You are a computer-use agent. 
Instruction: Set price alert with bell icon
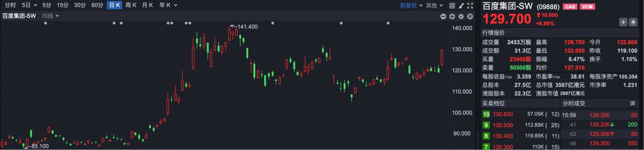(x=633, y=22)
